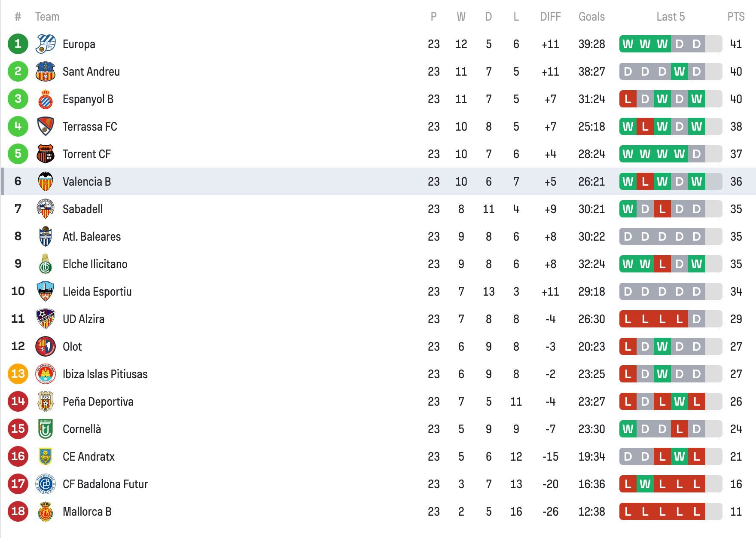Select the Mallorca B club badge

click(46, 511)
